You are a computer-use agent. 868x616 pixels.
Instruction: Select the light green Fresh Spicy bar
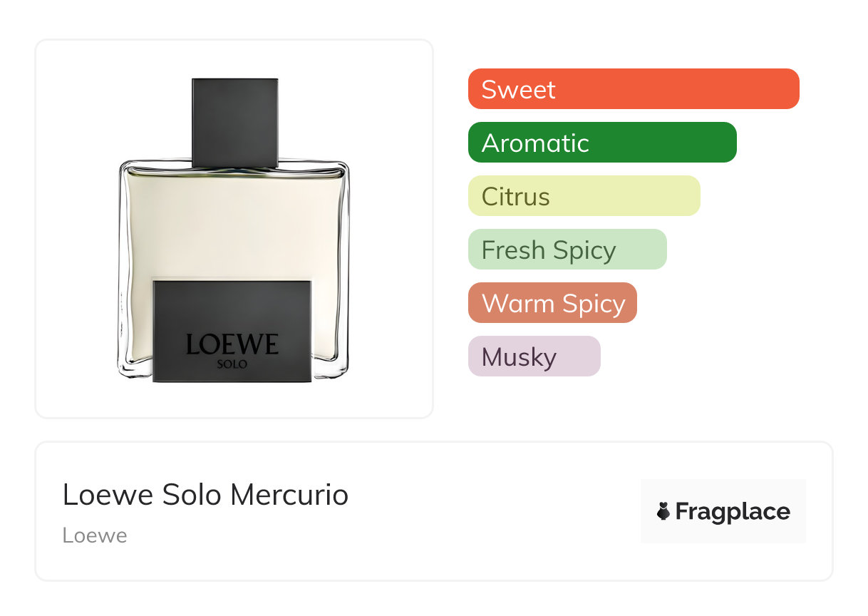(567, 250)
